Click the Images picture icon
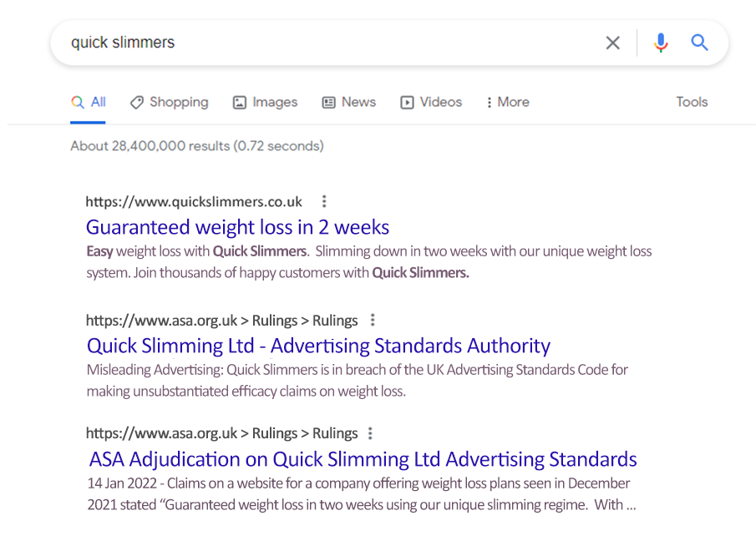This screenshot has width=756, height=541. 240,102
